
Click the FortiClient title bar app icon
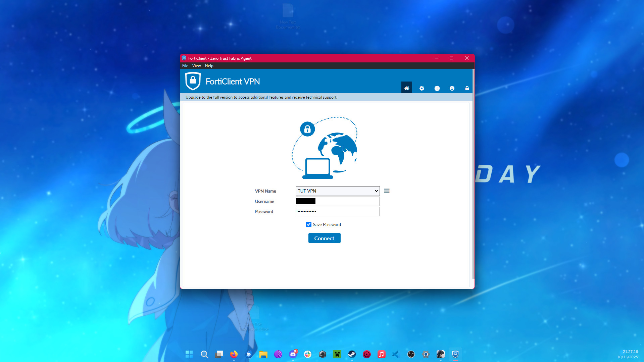pyautogui.click(x=184, y=58)
